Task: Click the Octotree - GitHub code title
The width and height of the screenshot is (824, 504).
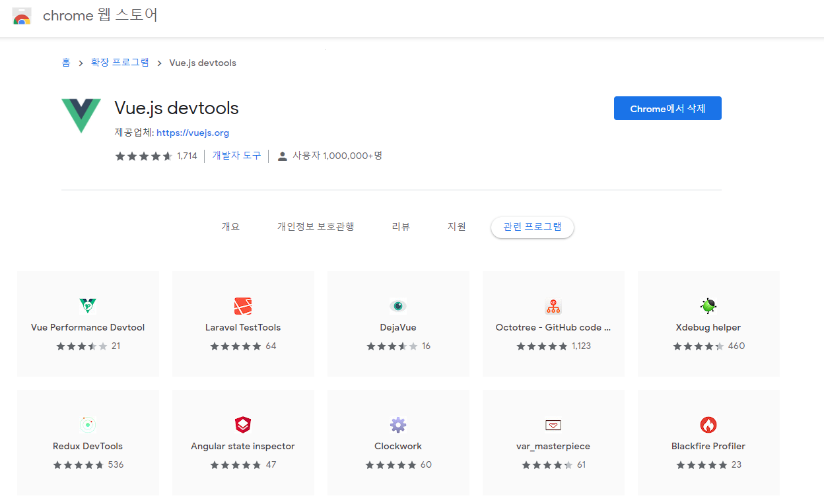Action: tap(553, 327)
